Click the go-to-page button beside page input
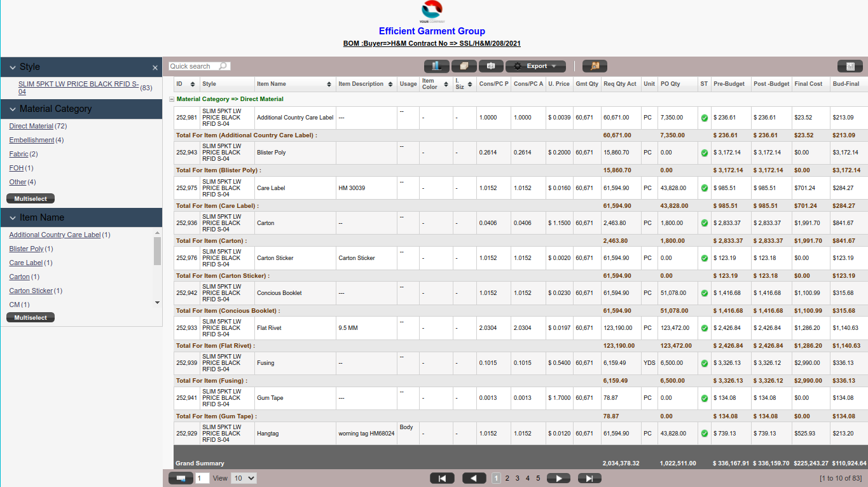 [x=181, y=478]
